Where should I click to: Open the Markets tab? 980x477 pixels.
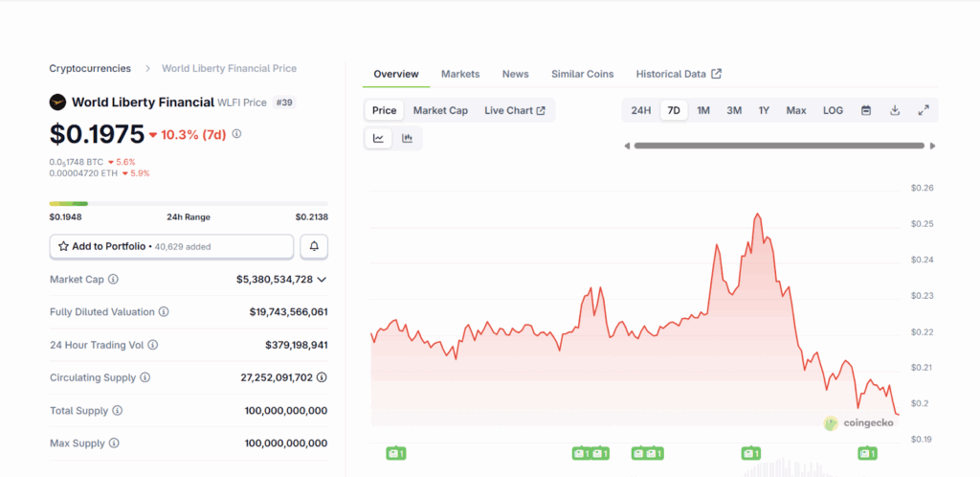coord(460,74)
